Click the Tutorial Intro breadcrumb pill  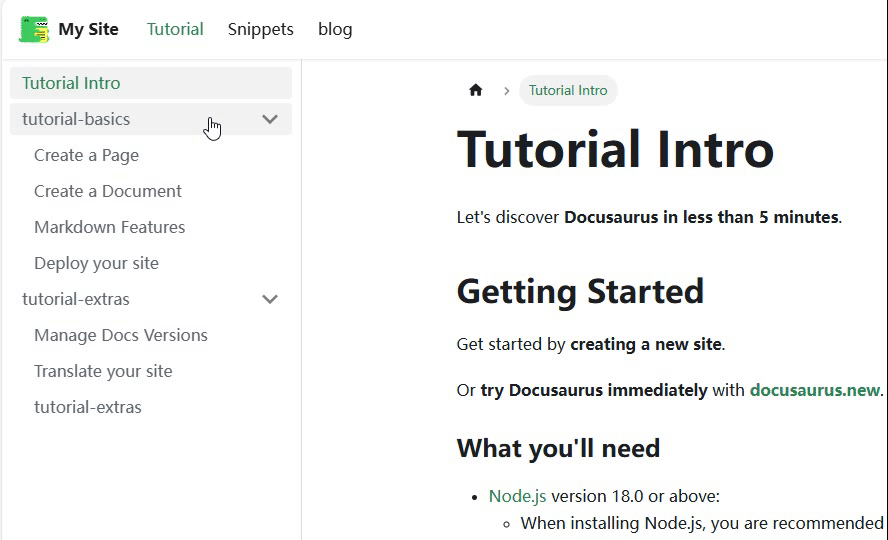(568, 90)
